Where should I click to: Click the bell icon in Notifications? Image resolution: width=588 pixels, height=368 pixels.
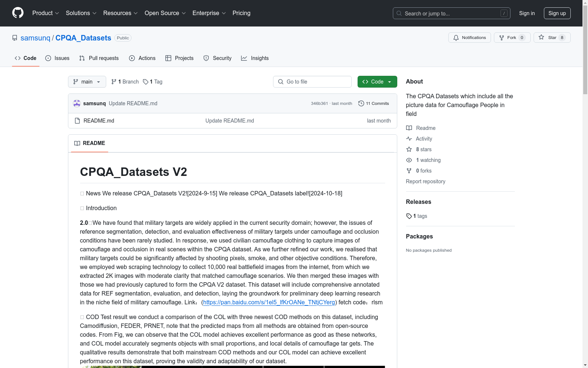click(456, 38)
